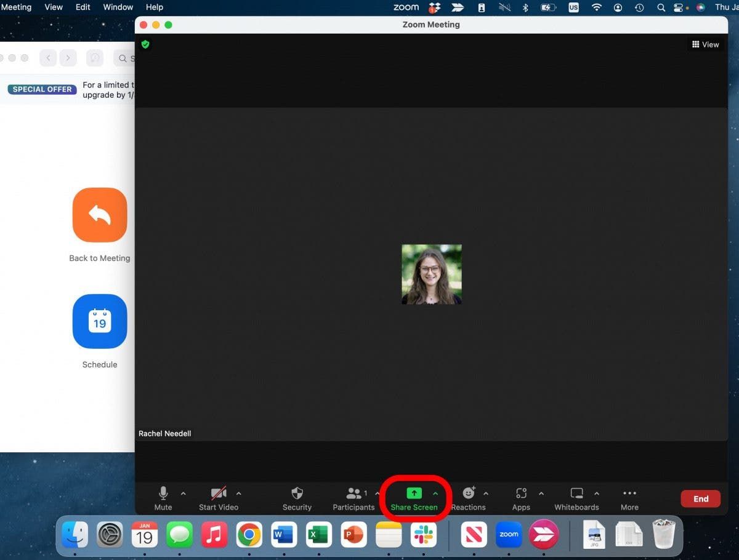Open share options arrow beside Share Screen
Image resolution: width=739 pixels, height=560 pixels.
point(435,494)
